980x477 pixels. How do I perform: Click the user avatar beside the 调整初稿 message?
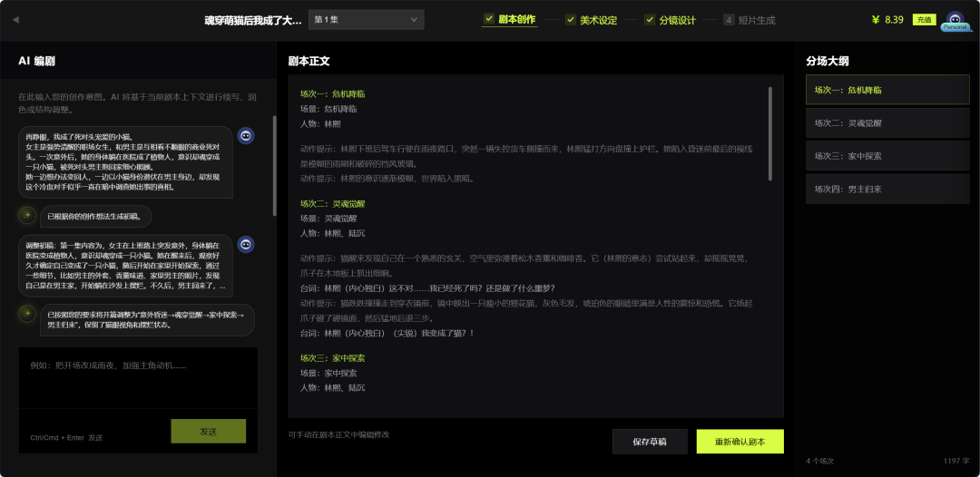(246, 244)
